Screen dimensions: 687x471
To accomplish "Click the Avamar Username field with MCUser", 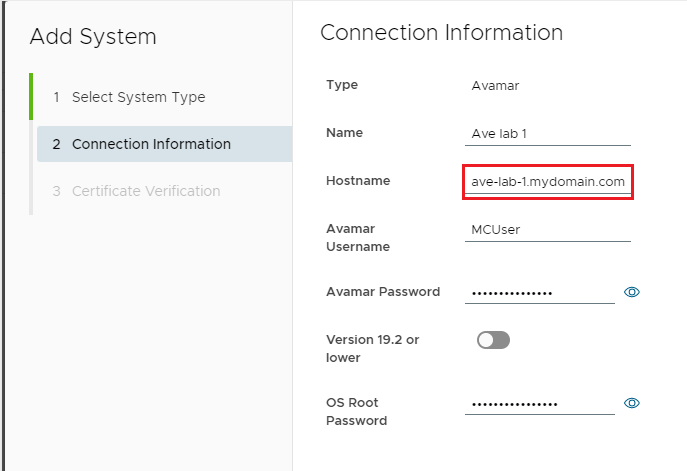I will coord(548,229).
